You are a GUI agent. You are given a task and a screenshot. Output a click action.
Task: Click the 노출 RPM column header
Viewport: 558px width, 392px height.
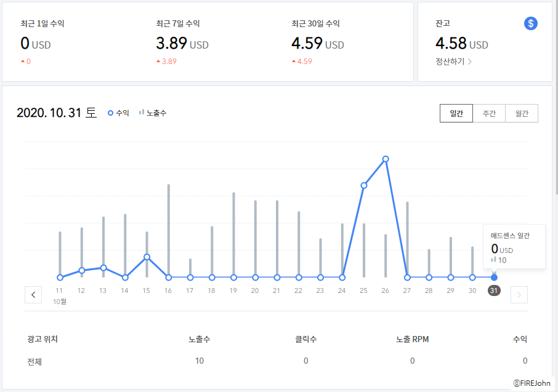(x=412, y=339)
